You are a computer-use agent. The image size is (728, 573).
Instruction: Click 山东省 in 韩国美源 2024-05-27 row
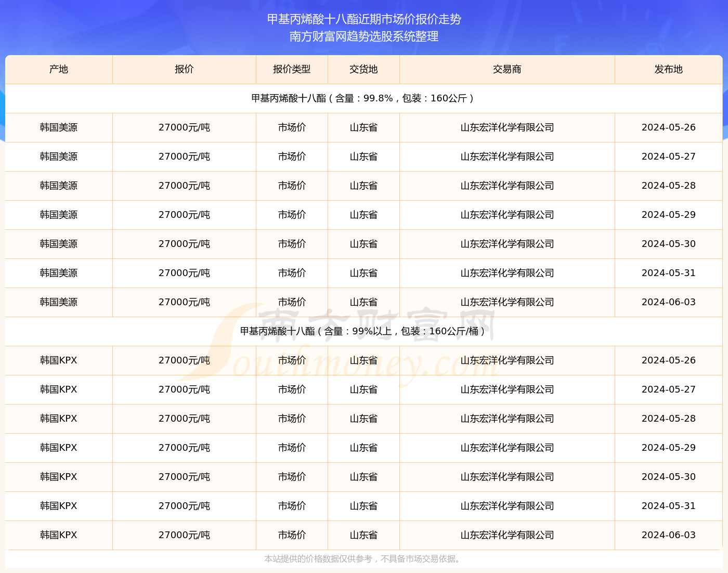pos(363,157)
